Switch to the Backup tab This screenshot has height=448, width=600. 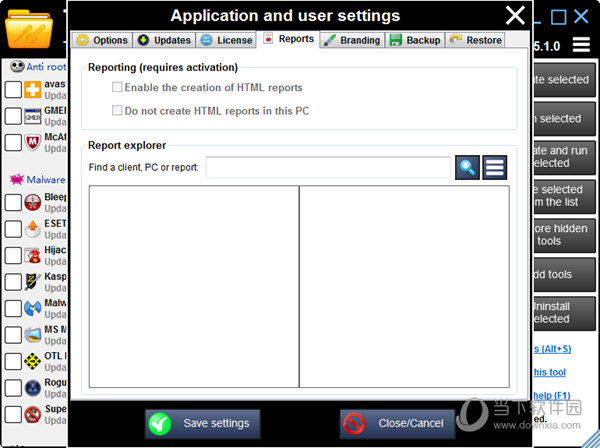click(x=415, y=40)
